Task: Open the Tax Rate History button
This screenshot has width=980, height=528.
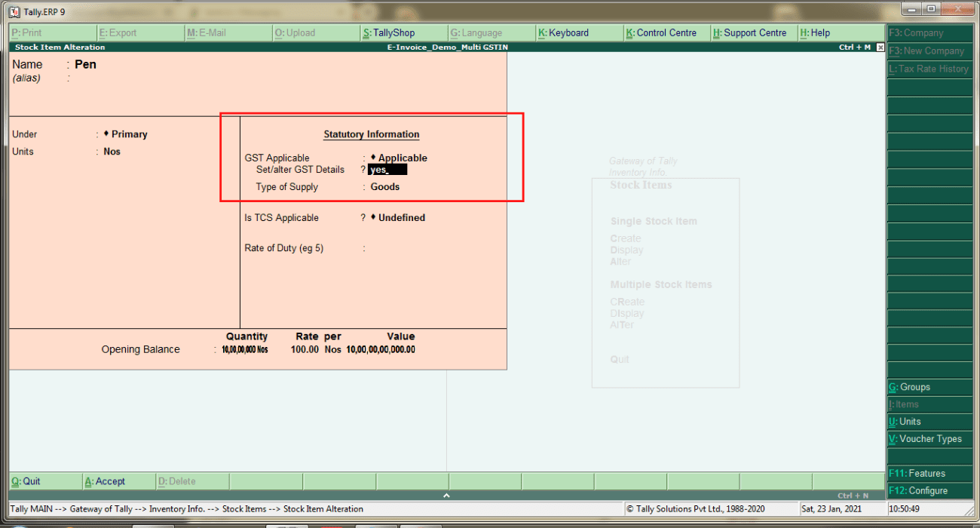Action: [929, 69]
